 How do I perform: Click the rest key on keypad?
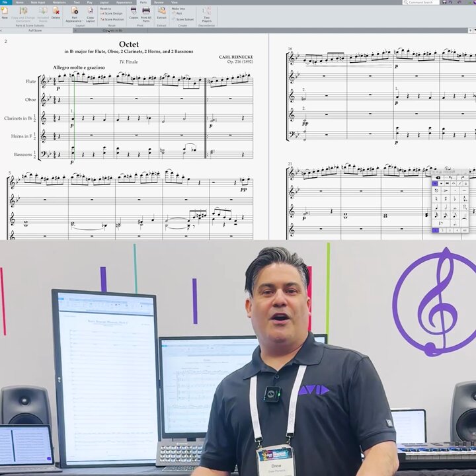click(441, 223)
